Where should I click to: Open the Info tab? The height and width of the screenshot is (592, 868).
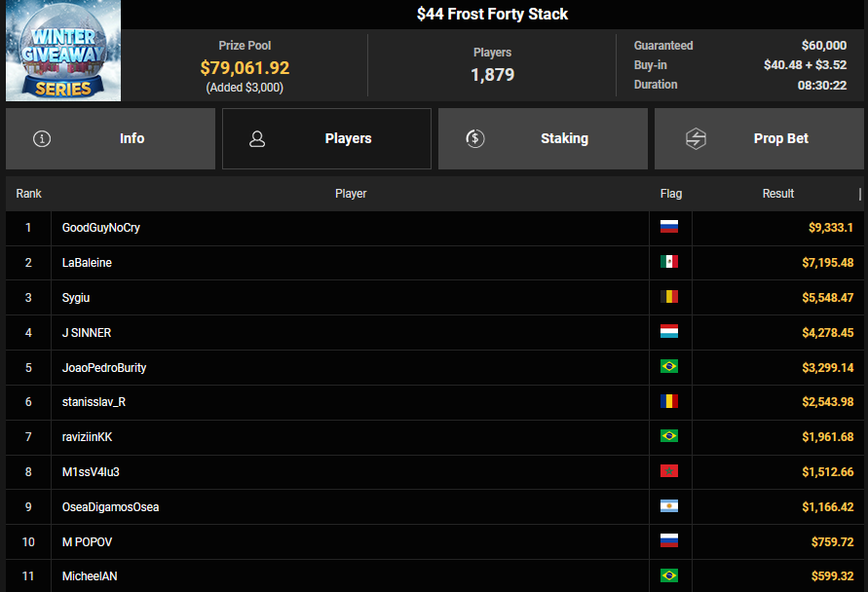tap(110, 138)
